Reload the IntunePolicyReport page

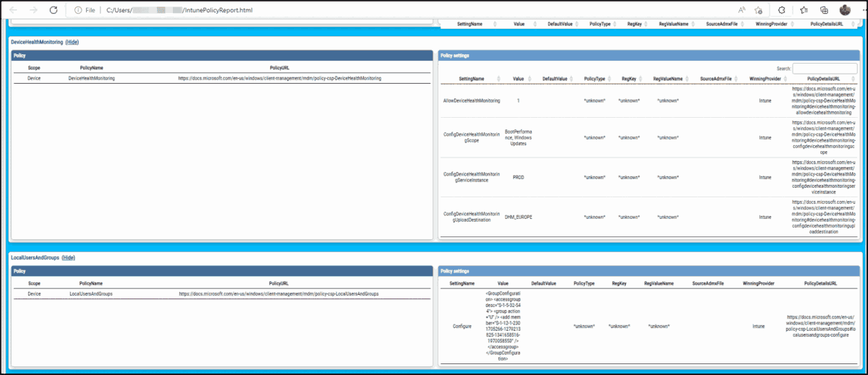click(x=54, y=11)
